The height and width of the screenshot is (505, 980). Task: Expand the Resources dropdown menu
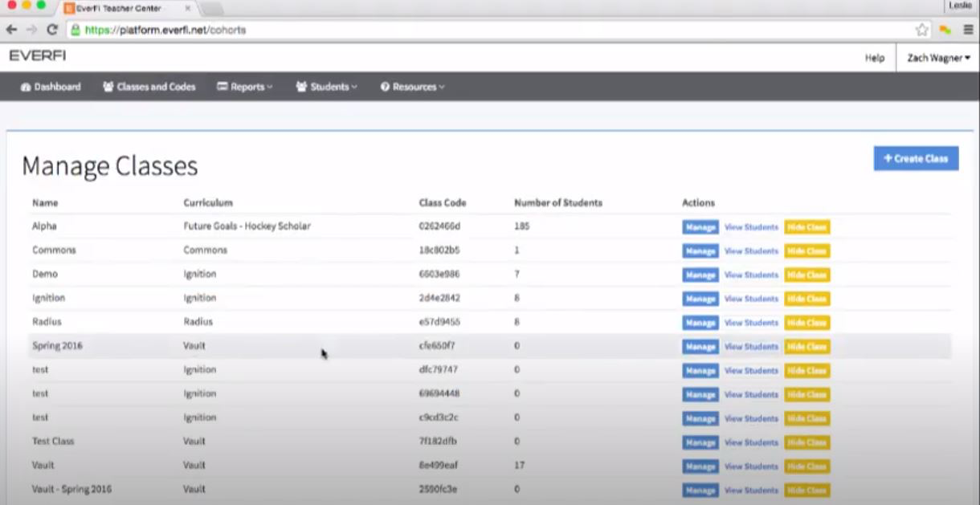412,87
